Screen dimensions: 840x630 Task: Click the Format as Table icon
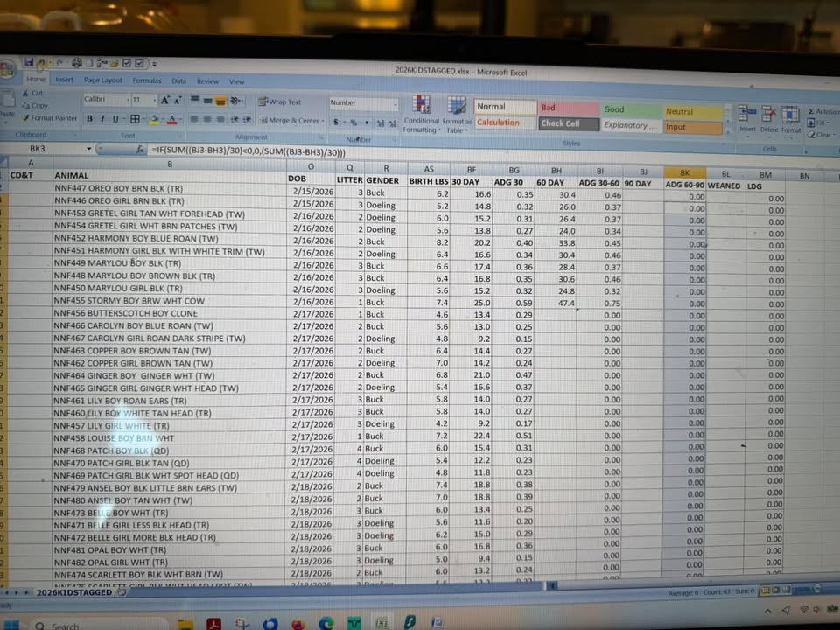point(456,114)
